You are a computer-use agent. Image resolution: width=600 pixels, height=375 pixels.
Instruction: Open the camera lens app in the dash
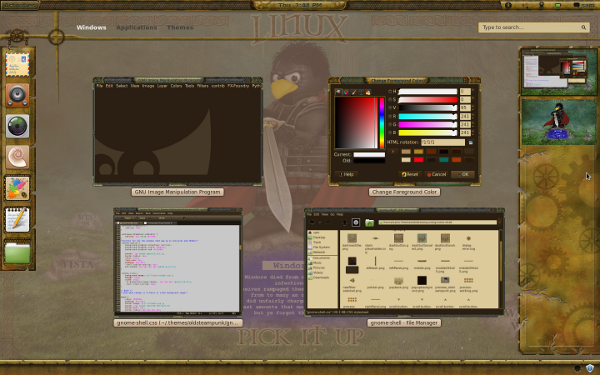click(x=18, y=126)
